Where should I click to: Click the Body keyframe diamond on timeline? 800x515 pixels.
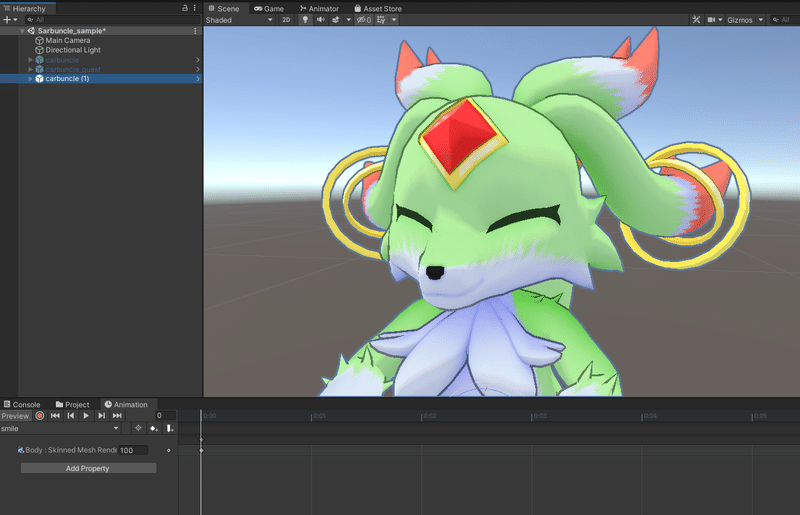(202, 450)
